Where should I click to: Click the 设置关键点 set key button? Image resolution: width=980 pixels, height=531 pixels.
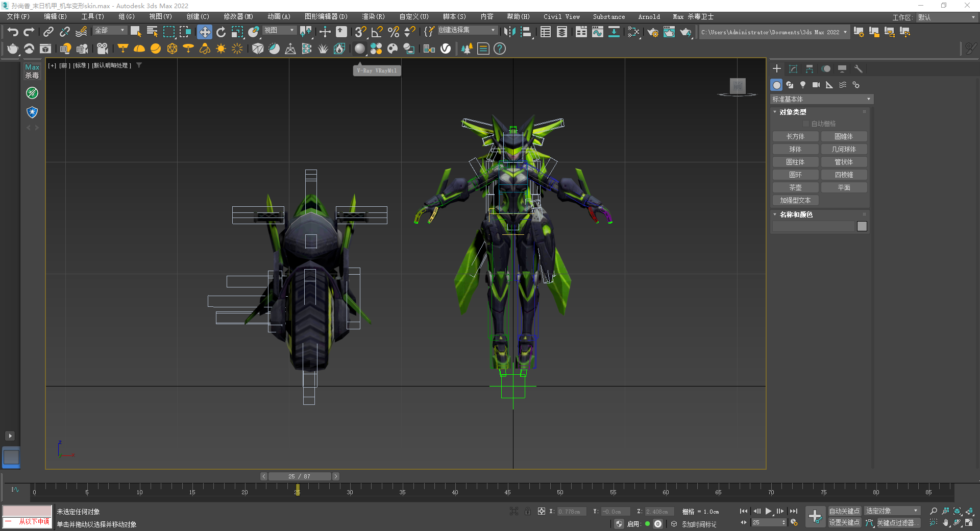[844, 523]
